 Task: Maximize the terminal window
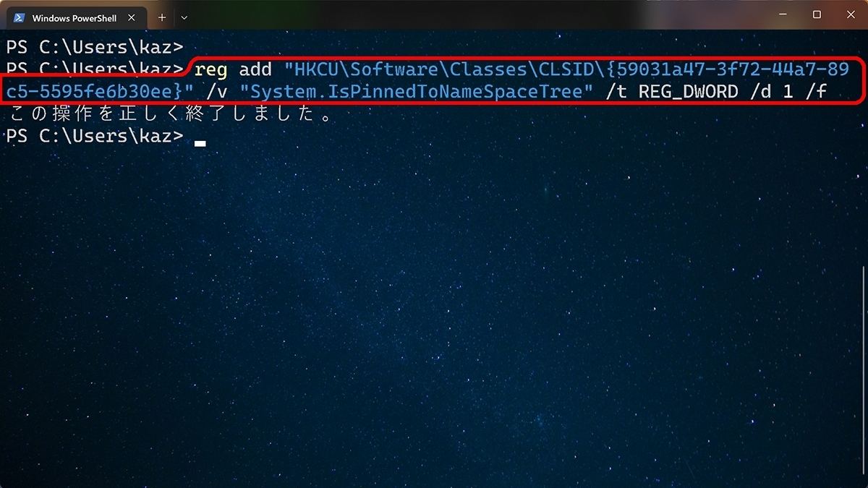coord(817,14)
